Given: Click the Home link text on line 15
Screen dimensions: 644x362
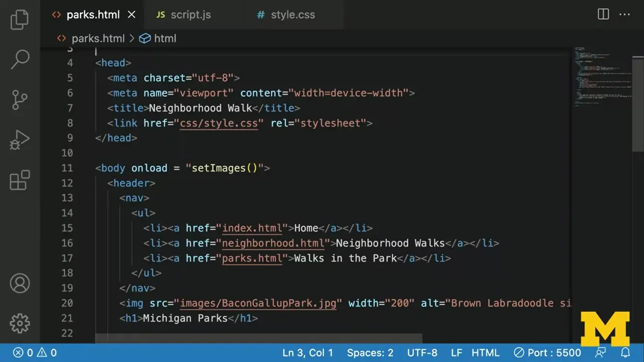Looking at the screenshot, I should [306, 228].
